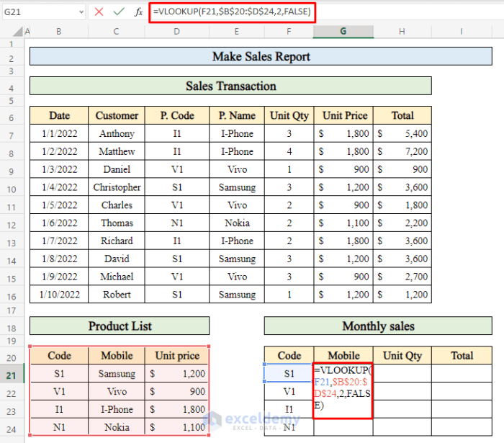Click the date cell '1/3/2022'

pos(59,169)
